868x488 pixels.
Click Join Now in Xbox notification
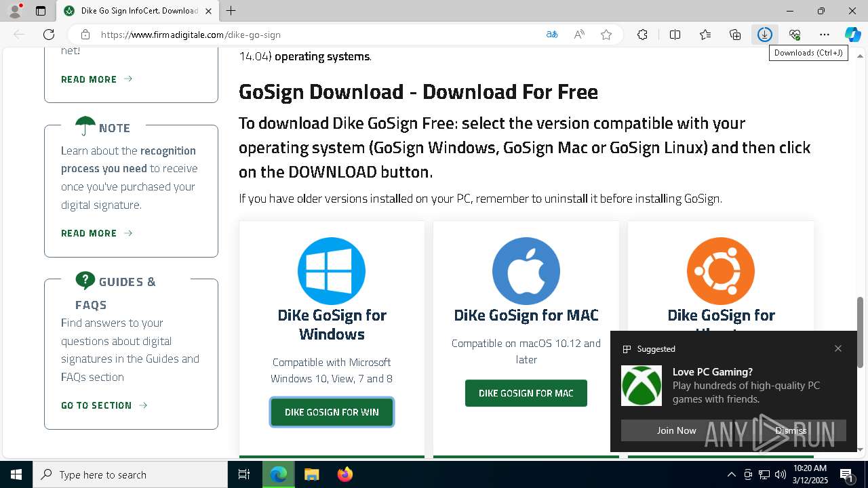(x=677, y=430)
